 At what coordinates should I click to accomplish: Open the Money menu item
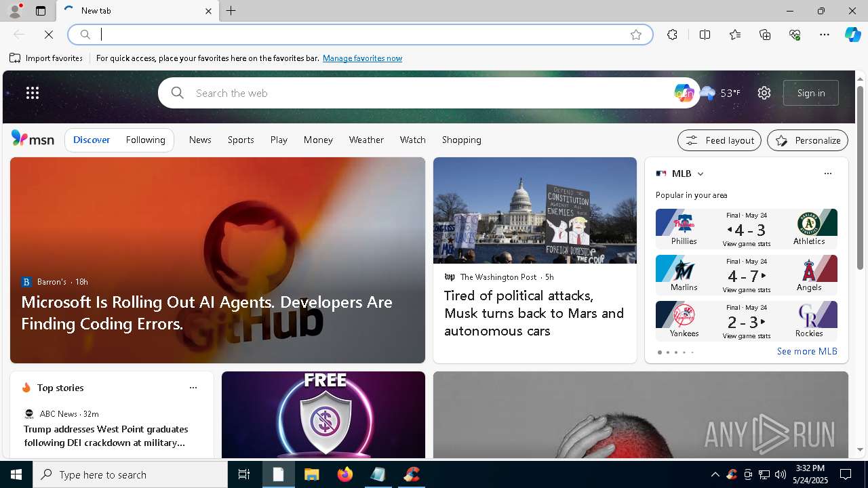click(318, 140)
